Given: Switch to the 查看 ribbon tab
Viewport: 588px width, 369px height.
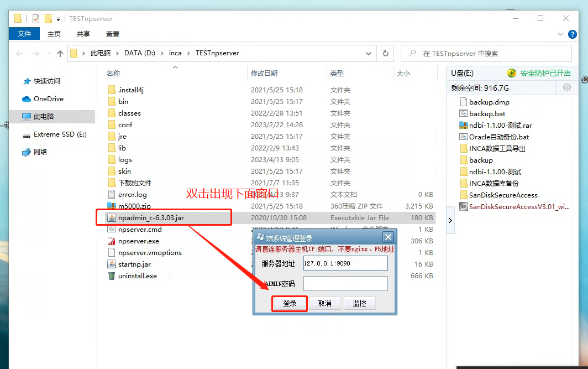Looking at the screenshot, I should [x=113, y=34].
